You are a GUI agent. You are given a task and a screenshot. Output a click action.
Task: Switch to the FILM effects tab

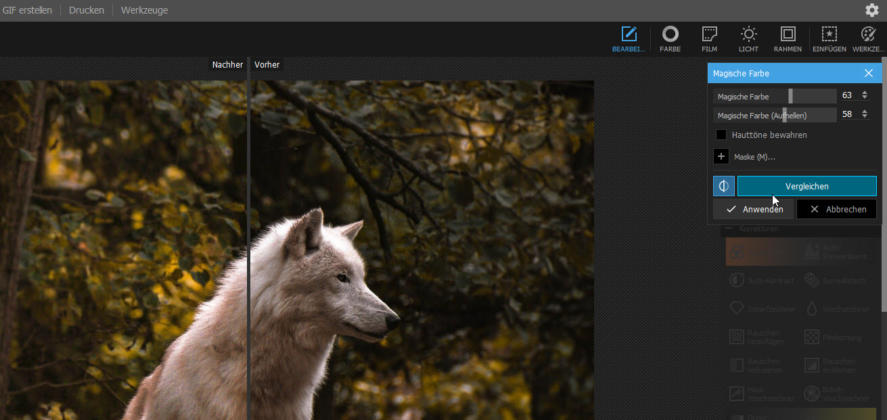709,39
